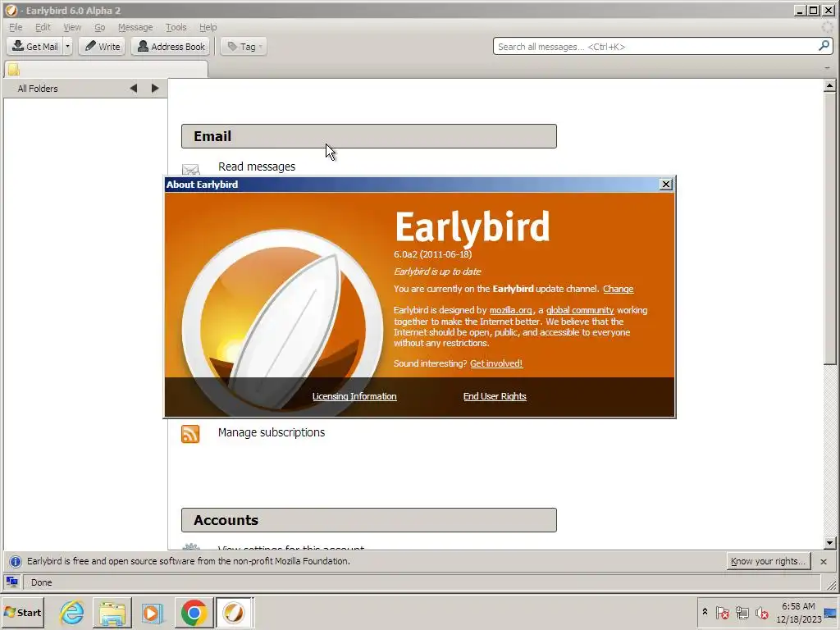
Task: Switch to the previous folder view arrow
Action: tap(134, 89)
